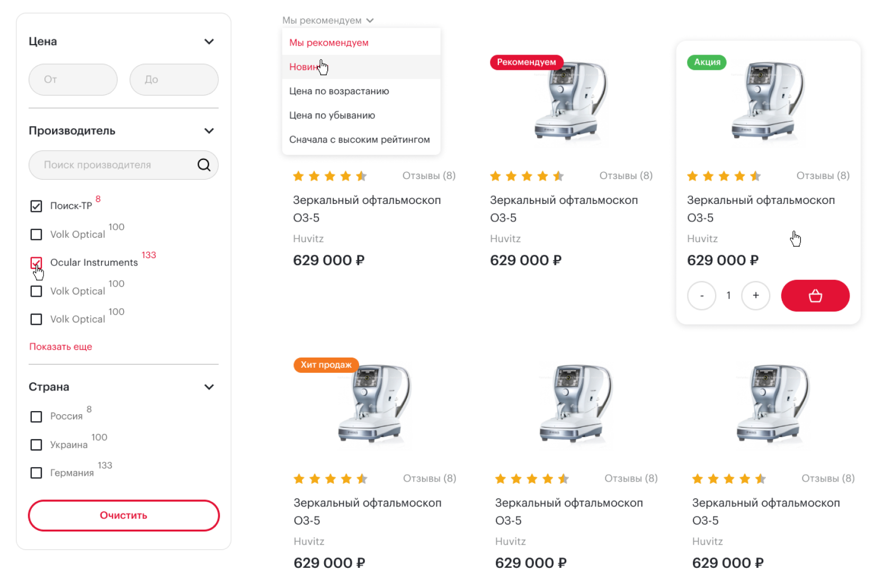Click star rating of Акция product
The image size is (874, 588).
point(724,176)
